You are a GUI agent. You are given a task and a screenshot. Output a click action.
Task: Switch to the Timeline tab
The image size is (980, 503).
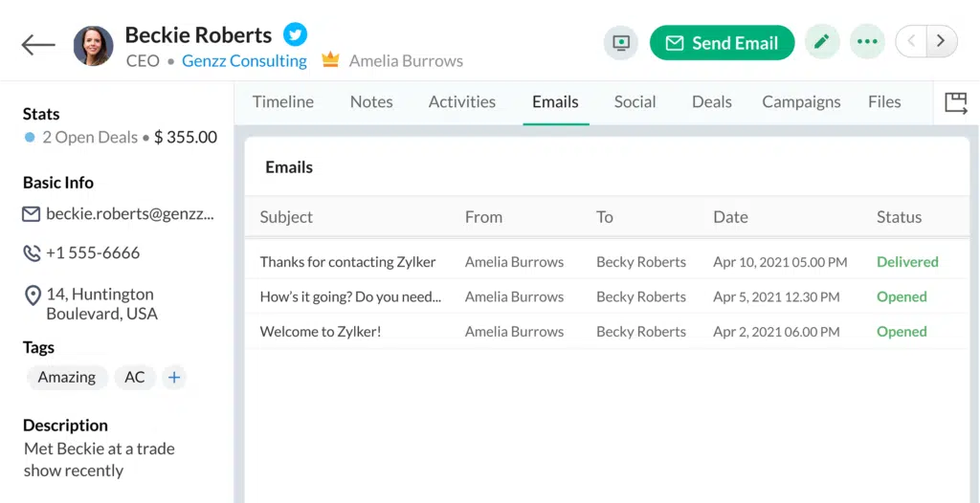282,102
